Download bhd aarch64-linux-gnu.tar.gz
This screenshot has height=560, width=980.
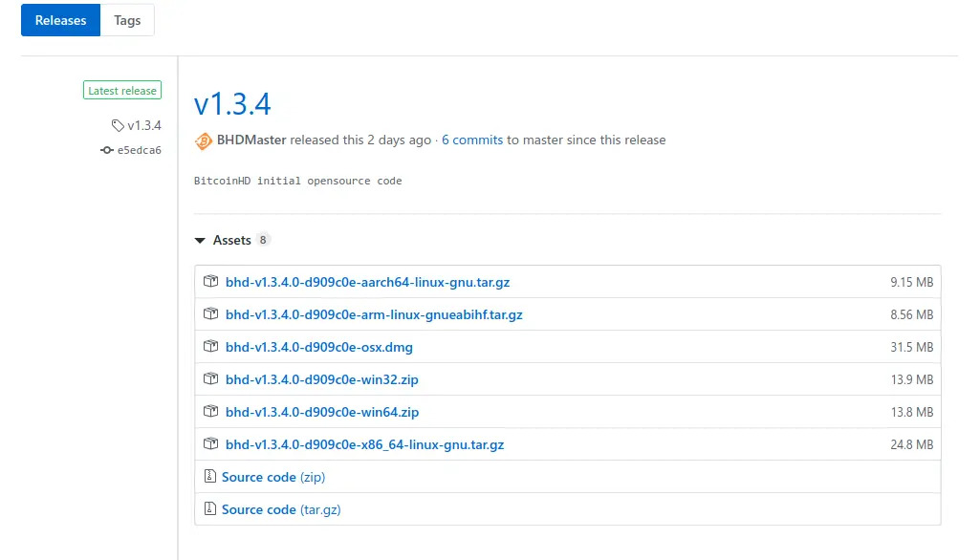coord(367,282)
